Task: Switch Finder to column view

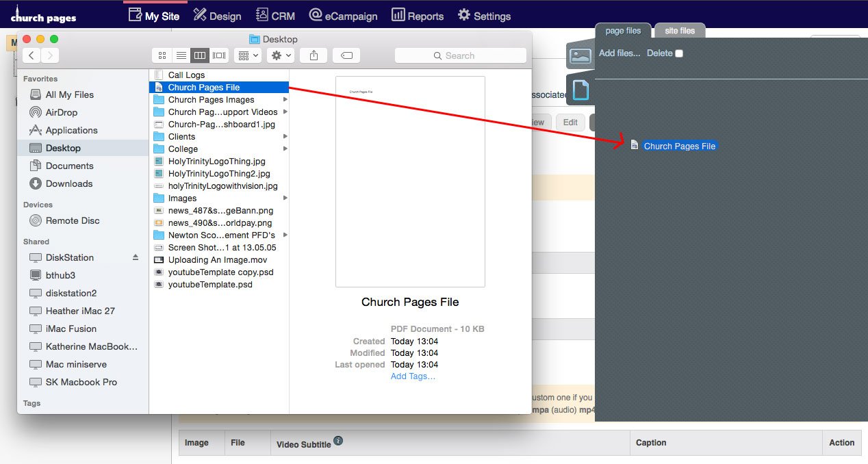Action: click(x=199, y=55)
